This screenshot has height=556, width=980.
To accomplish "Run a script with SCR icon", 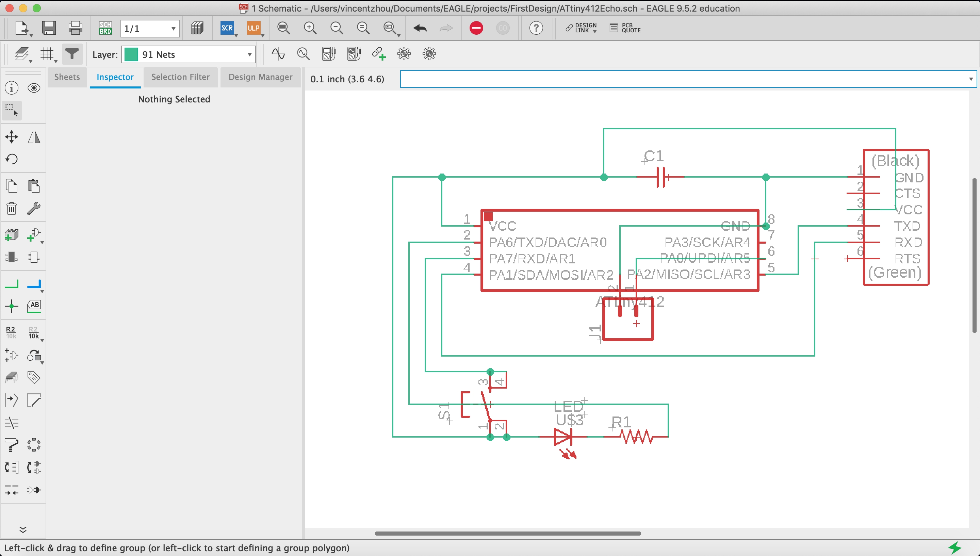I will pyautogui.click(x=227, y=28).
